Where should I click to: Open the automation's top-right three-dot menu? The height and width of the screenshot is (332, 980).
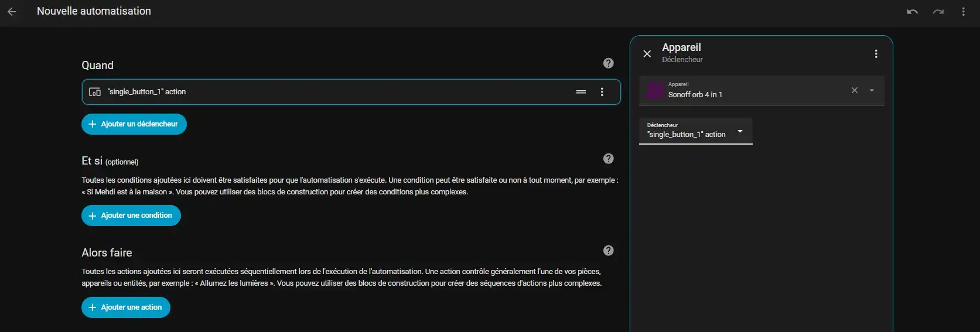(963, 12)
